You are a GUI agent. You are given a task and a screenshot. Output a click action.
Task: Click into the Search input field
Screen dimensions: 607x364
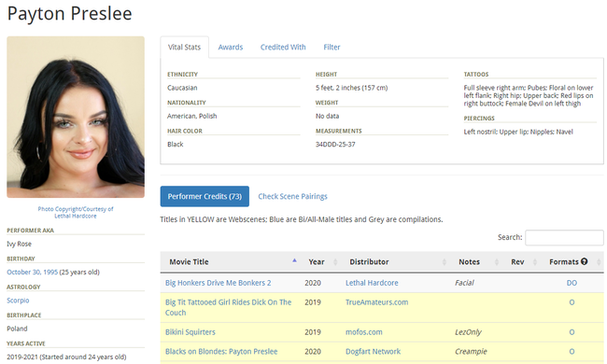(x=564, y=237)
